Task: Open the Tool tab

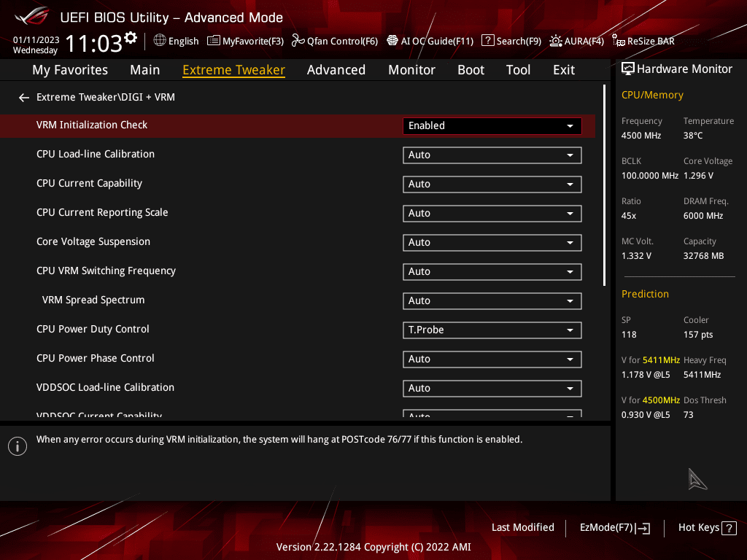Action: pyautogui.click(x=518, y=70)
